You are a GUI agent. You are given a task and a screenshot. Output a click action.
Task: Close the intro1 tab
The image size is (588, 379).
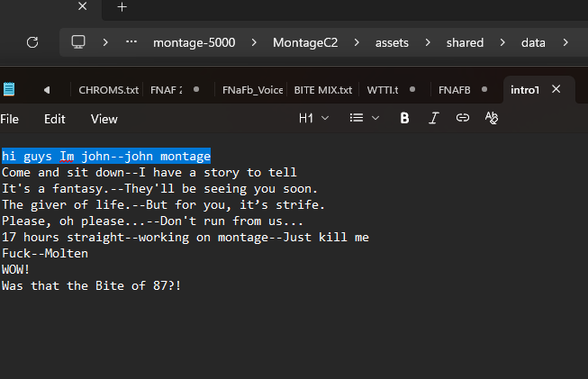556,89
